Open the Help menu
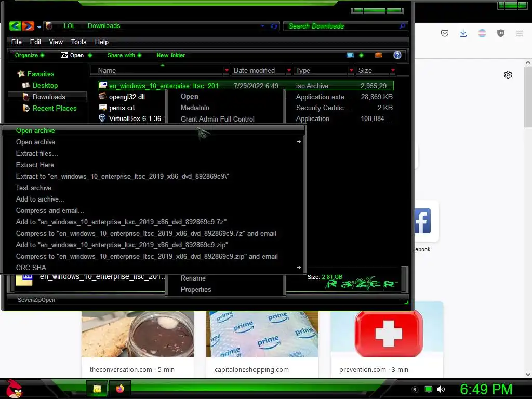Viewport: 532px width, 399px height. pos(101,42)
